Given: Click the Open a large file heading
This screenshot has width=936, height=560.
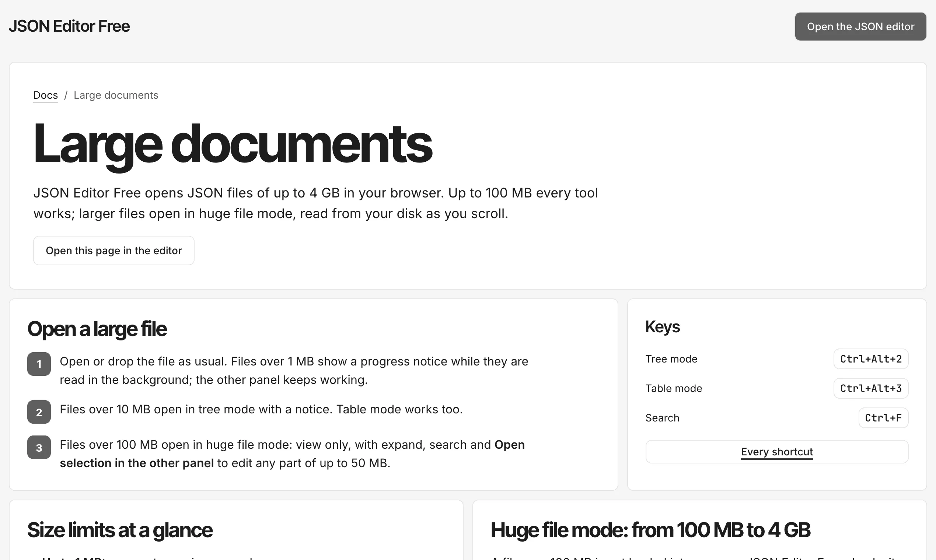Looking at the screenshot, I should tap(97, 329).
